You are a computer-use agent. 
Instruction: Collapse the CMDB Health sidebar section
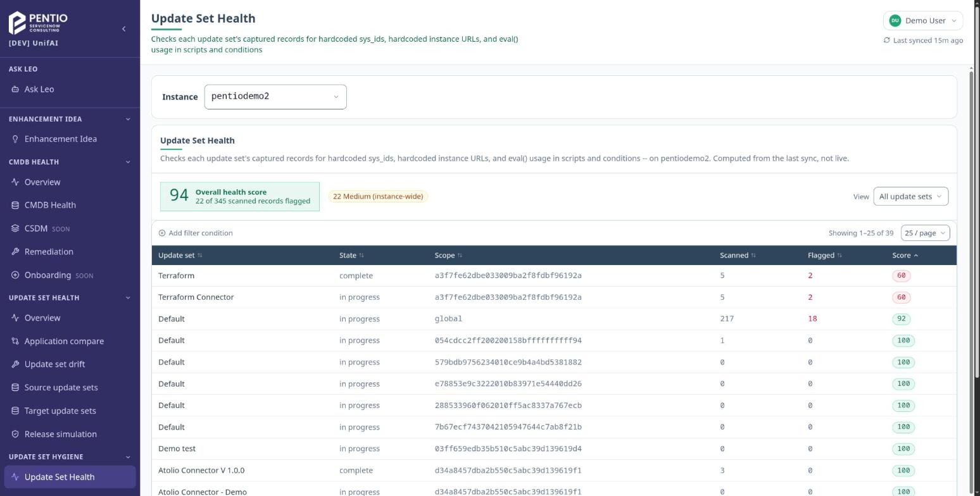pyautogui.click(x=128, y=162)
